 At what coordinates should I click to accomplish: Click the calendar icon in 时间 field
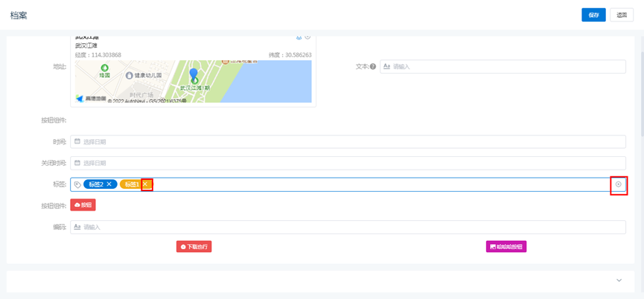pyautogui.click(x=77, y=141)
